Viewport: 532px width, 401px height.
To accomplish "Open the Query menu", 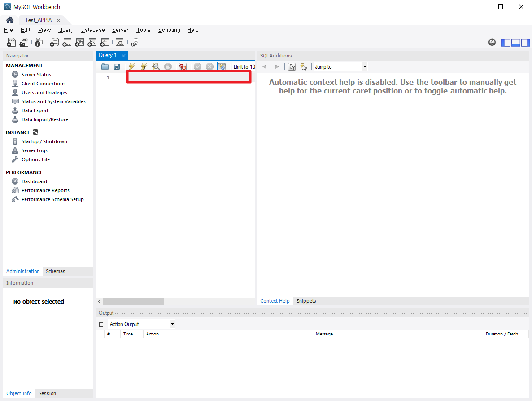I will (x=66, y=30).
